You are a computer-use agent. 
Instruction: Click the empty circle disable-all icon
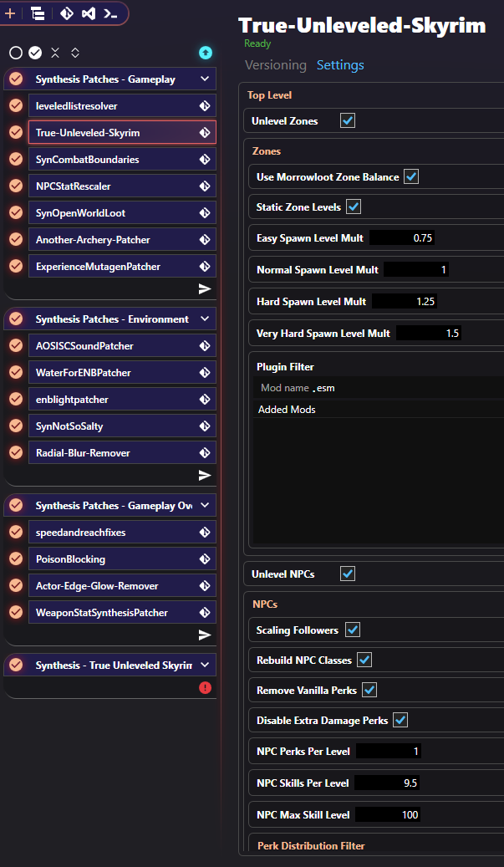pyautogui.click(x=16, y=53)
